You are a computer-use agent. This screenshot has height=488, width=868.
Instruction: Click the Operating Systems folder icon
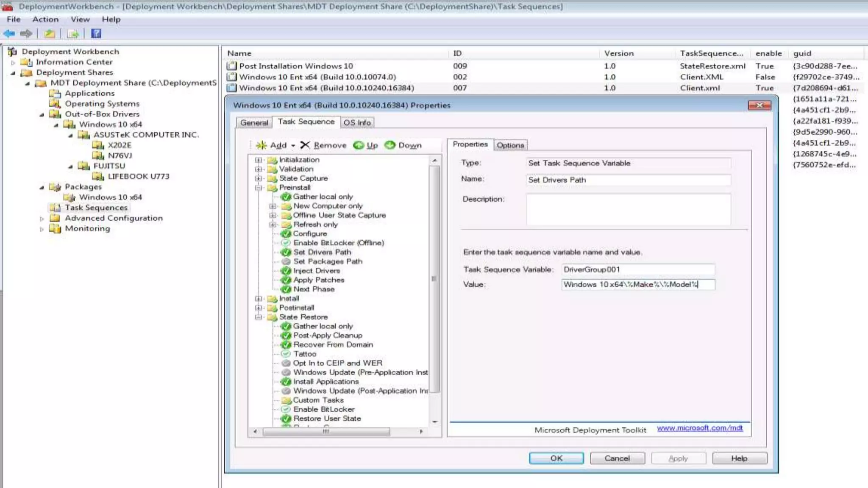tap(55, 104)
